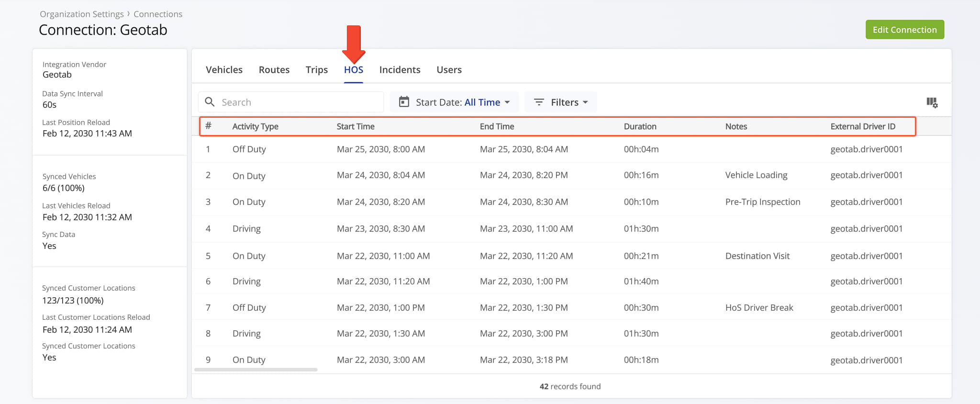Click duration '00h:16m'
Image resolution: width=980 pixels, height=404 pixels.
click(x=641, y=175)
